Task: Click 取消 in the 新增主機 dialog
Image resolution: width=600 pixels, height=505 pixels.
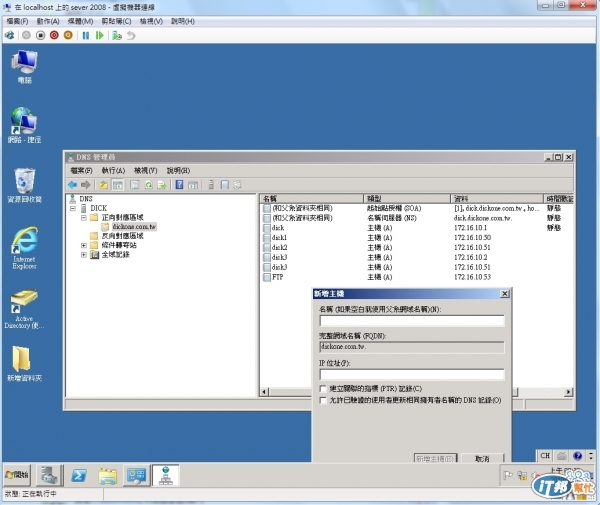Action: tap(482, 459)
